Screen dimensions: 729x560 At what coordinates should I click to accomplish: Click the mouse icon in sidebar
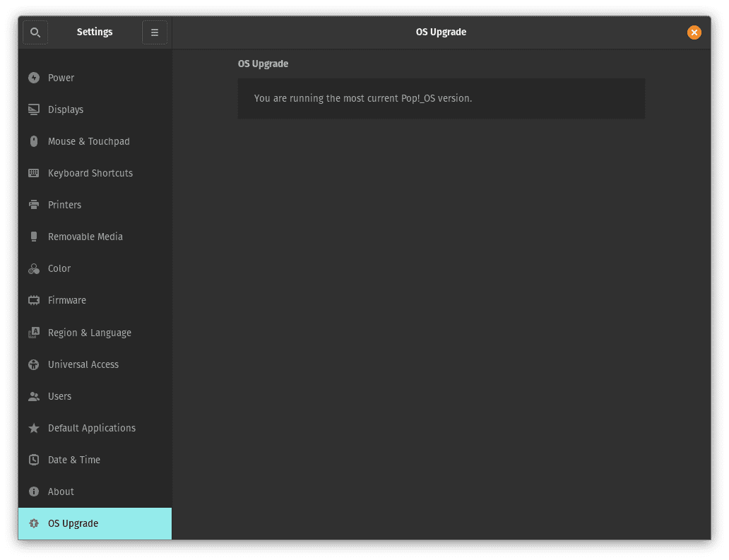(34, 141)
